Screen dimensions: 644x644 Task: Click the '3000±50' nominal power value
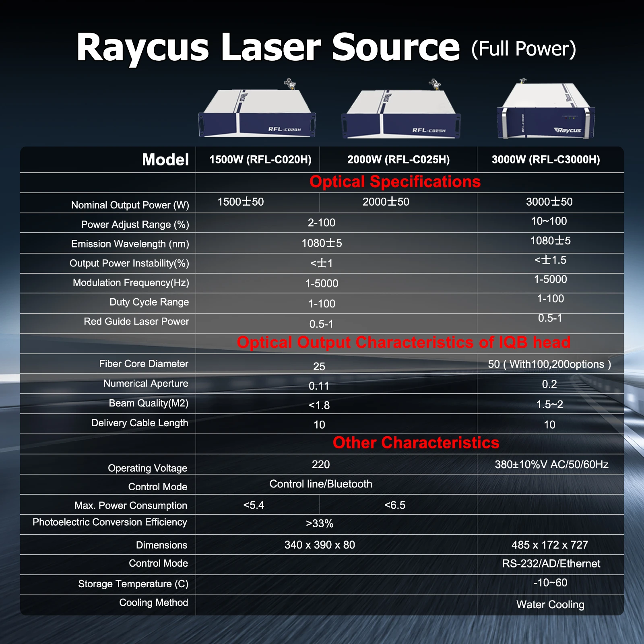pos(549,202)
